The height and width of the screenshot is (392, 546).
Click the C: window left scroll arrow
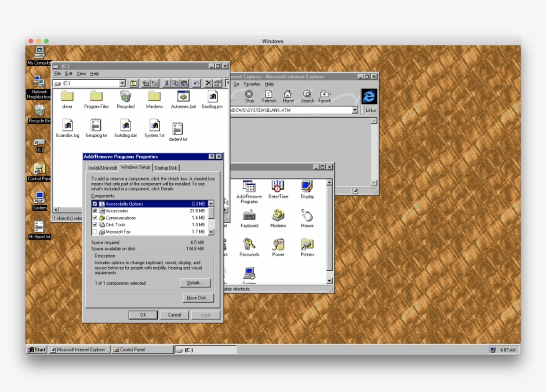click(56, 210)
